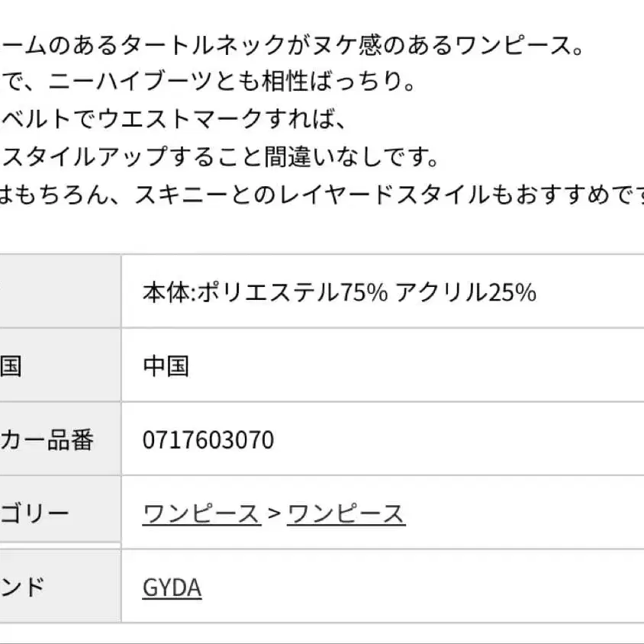Click the ゴリー header cell
The width and height of the screenshot is (644, 644).
click(x=34, y=513)
